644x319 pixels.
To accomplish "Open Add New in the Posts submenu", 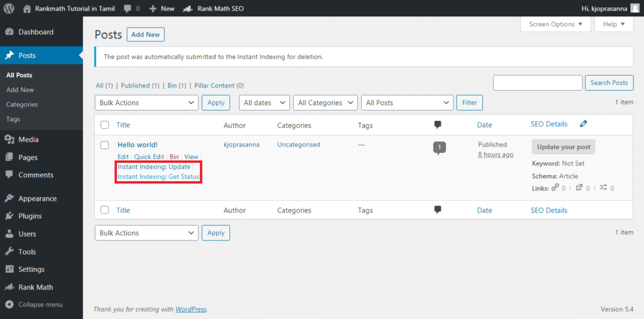I will (x=20, y=89).
